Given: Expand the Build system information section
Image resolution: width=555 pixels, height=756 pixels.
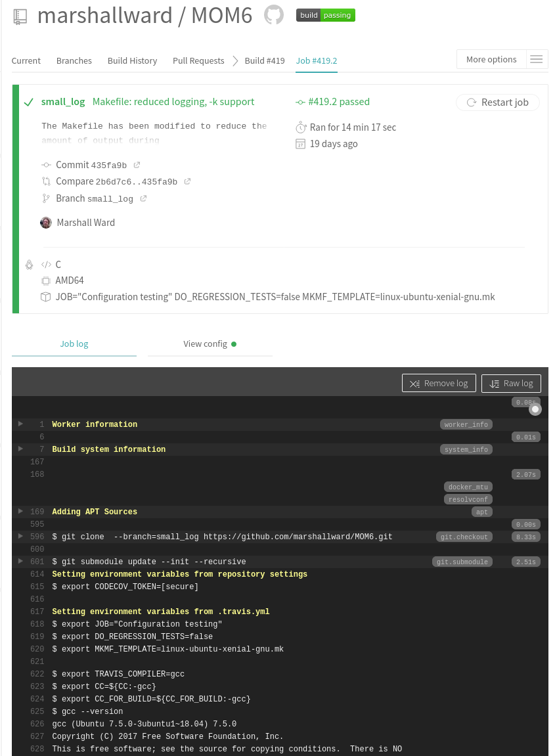Looking at the screenshot, I should click(x=20, y=449).
